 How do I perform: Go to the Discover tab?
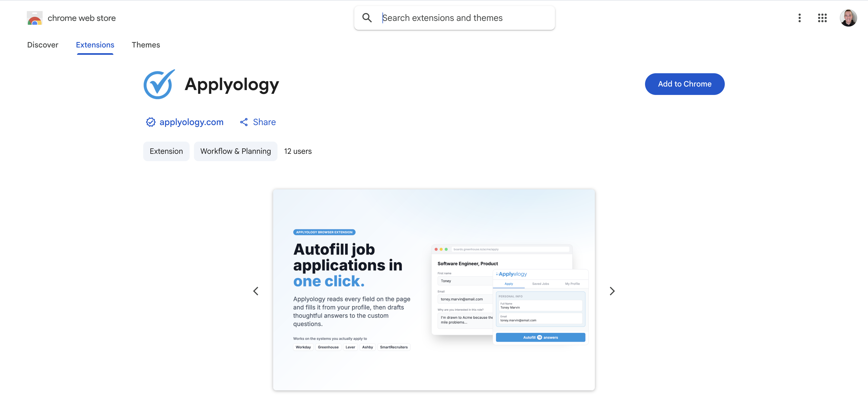coord(43,45)
